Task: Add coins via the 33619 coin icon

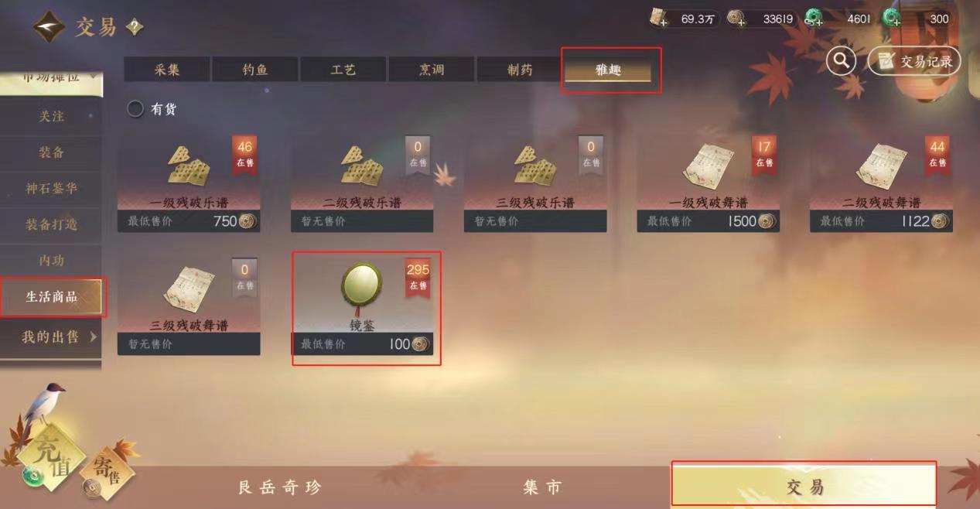Action: [x=736, y=19]
